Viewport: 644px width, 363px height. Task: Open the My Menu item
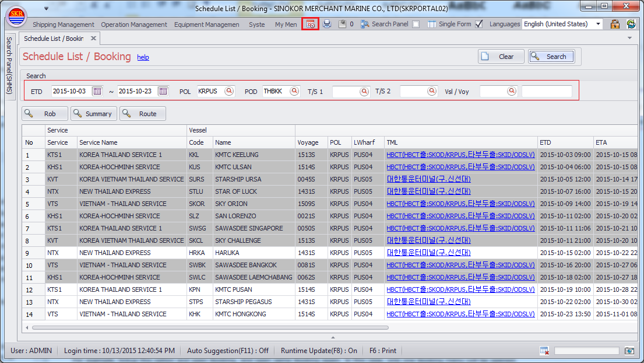[x=286, y=25]
